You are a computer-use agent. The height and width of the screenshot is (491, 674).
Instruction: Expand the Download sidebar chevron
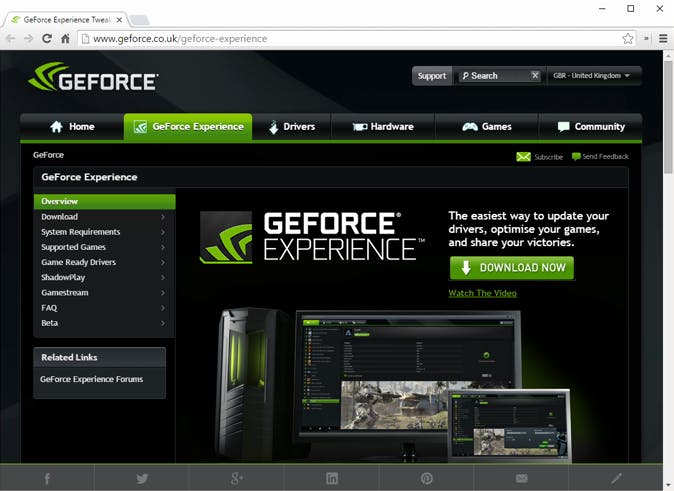point(163,217)
